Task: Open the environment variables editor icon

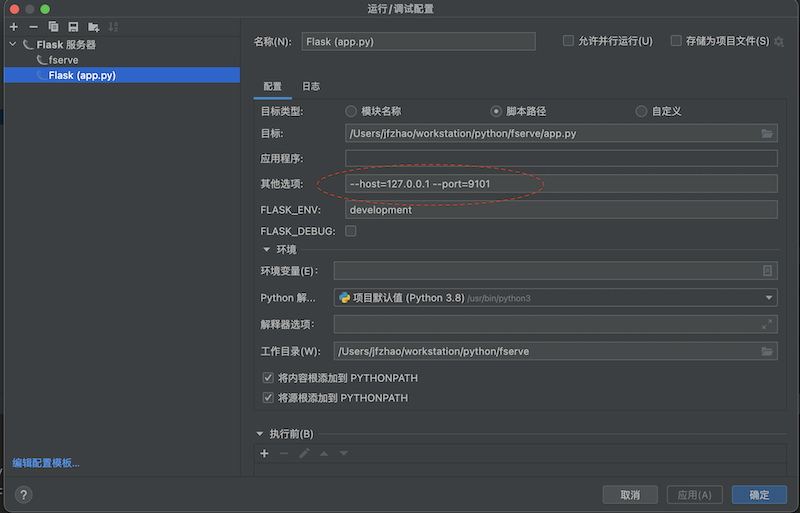Action: coord(767,271)
